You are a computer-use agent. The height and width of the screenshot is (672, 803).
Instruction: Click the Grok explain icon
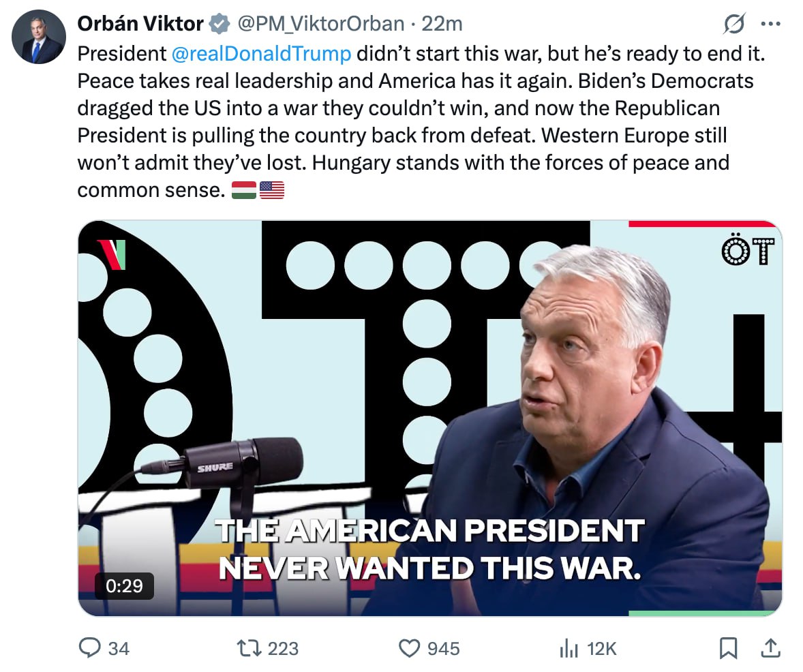click(x=733, y=24)
